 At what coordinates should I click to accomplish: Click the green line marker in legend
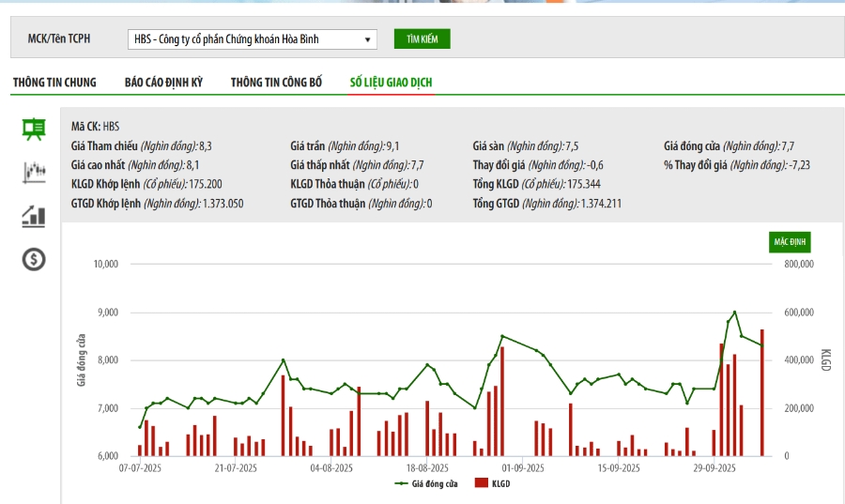tap(402, 483)
